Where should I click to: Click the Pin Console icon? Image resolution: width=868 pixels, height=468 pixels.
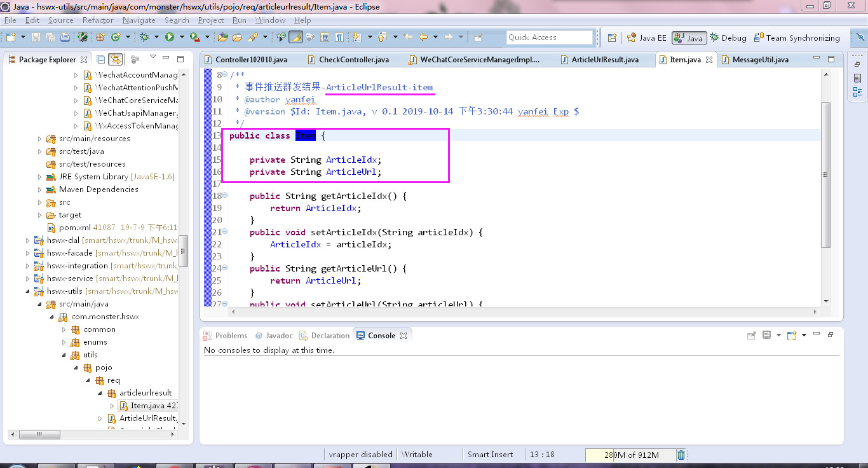click(751, 335)
